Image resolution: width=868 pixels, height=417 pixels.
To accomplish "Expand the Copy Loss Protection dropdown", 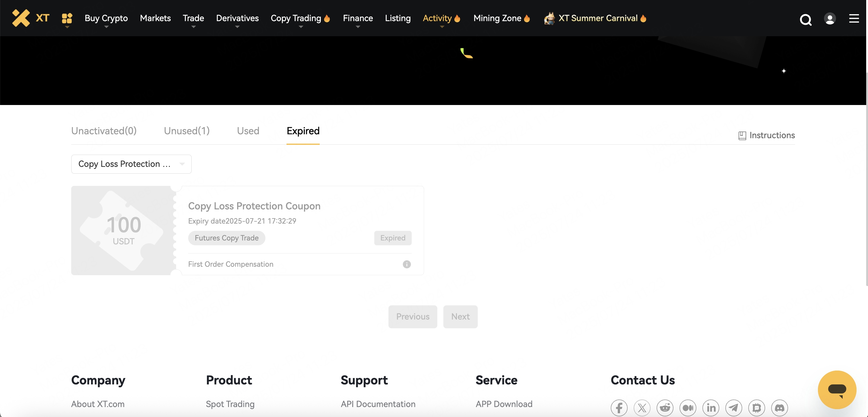I will [131, 164].
